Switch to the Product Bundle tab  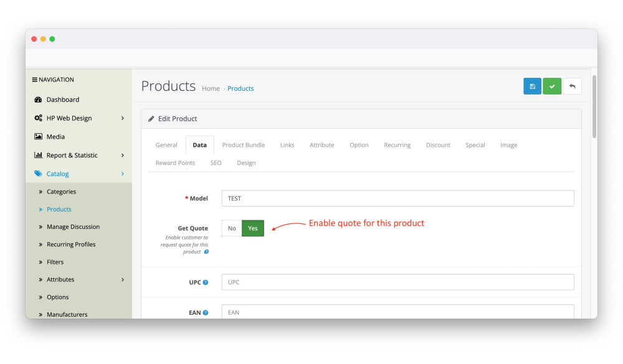click(x=243, y=145)
